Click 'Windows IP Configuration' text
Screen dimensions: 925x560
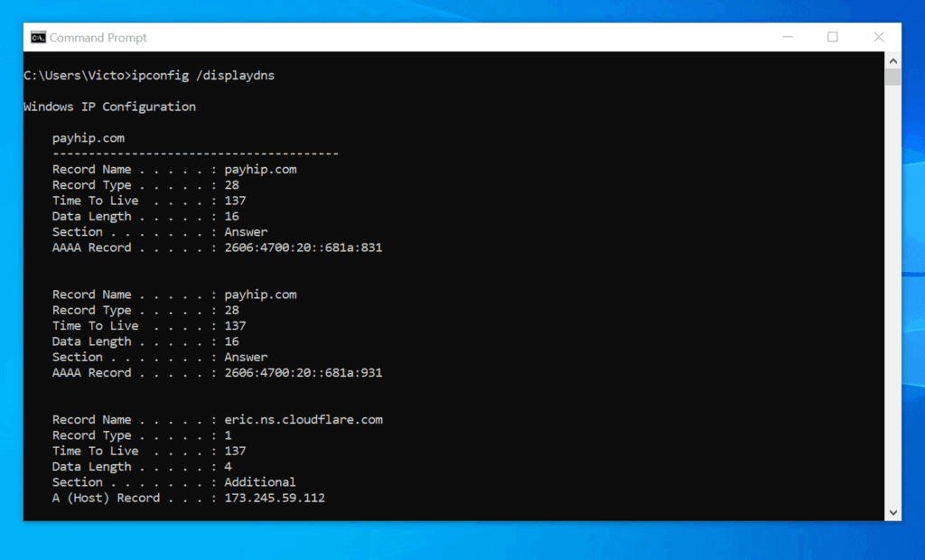109,107
